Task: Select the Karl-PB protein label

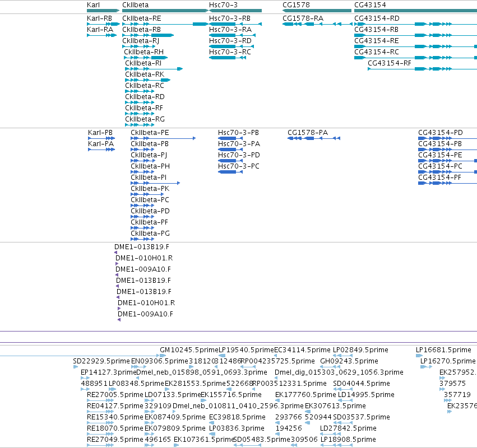Action: tap(100, 133)
